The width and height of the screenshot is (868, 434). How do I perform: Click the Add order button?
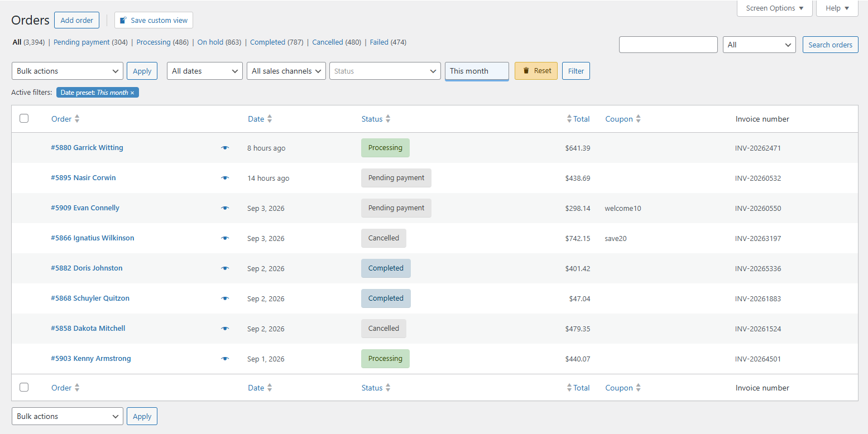(77, 20)
